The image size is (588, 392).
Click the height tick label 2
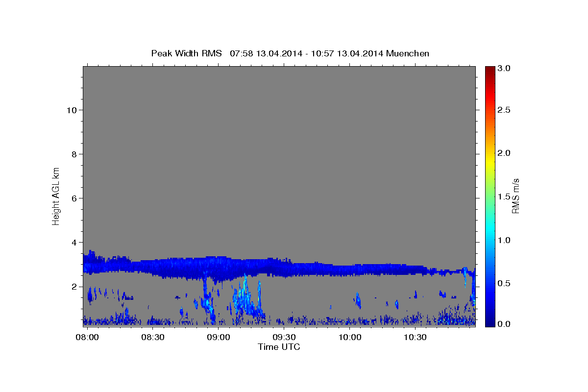point(75,286)
